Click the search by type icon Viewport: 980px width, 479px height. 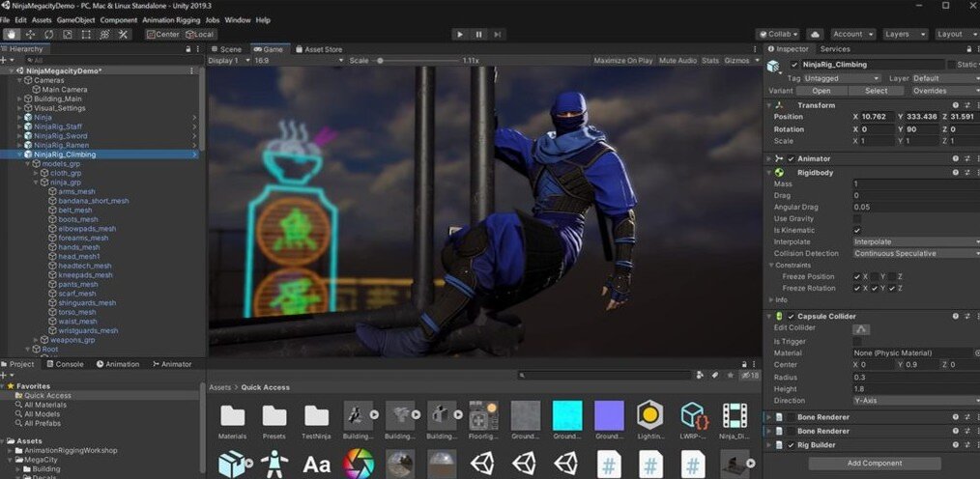coord(700,375)
